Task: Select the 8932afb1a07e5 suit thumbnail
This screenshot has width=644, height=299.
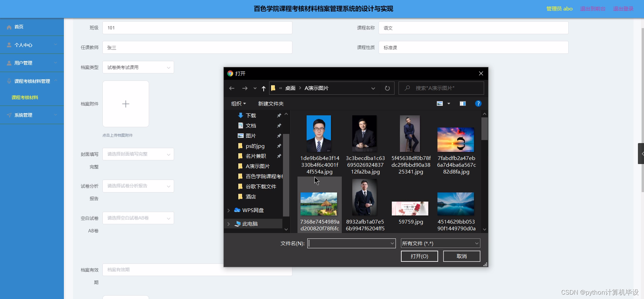Action: pos(364,198)
